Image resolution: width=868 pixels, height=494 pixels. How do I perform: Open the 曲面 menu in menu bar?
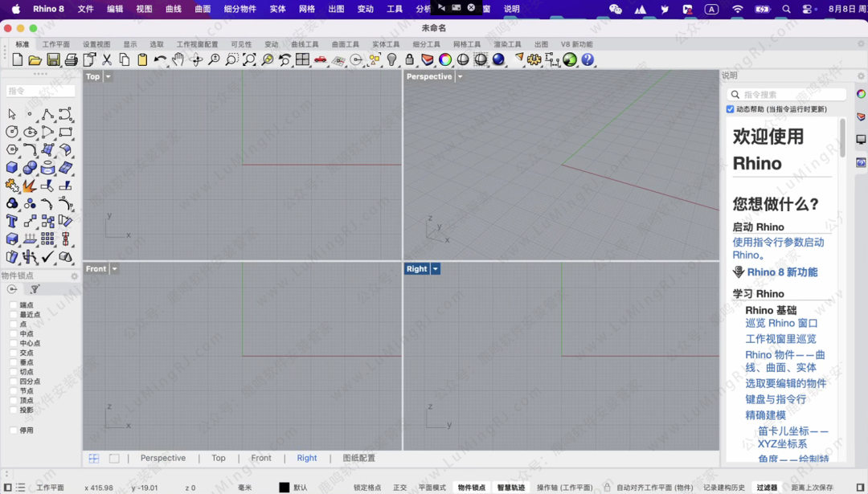pos(203,9)
